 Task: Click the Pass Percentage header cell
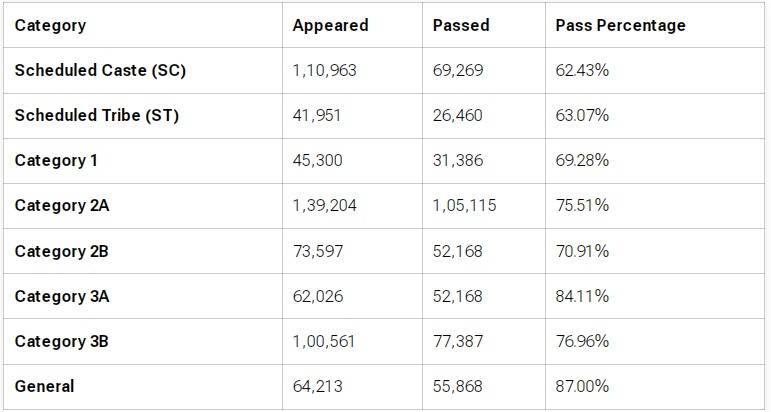620,26
